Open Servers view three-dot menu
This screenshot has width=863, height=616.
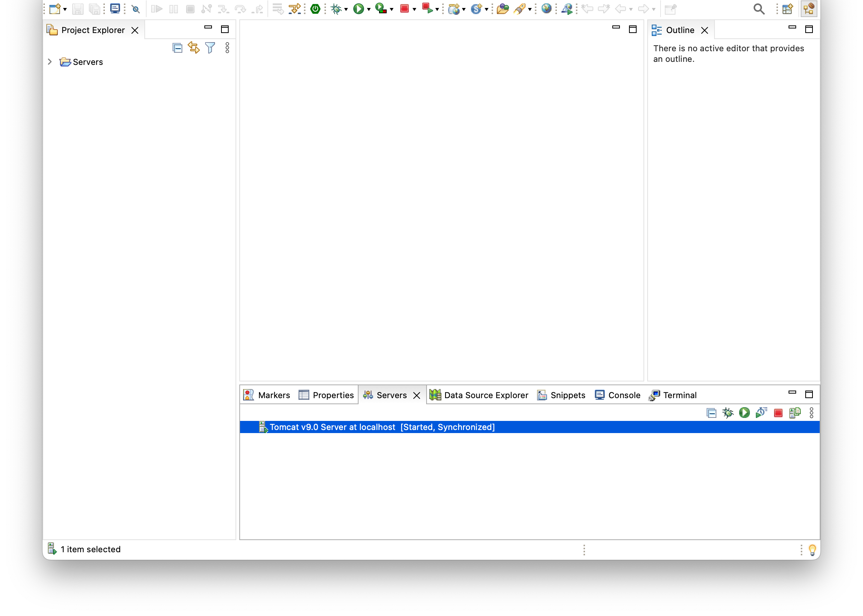811,413
